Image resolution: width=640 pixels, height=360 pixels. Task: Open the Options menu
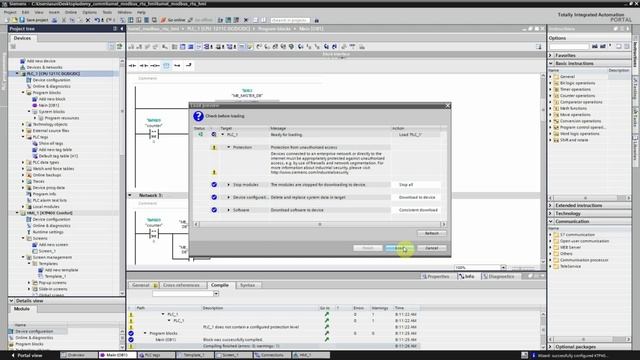click(x=89, y=12)
